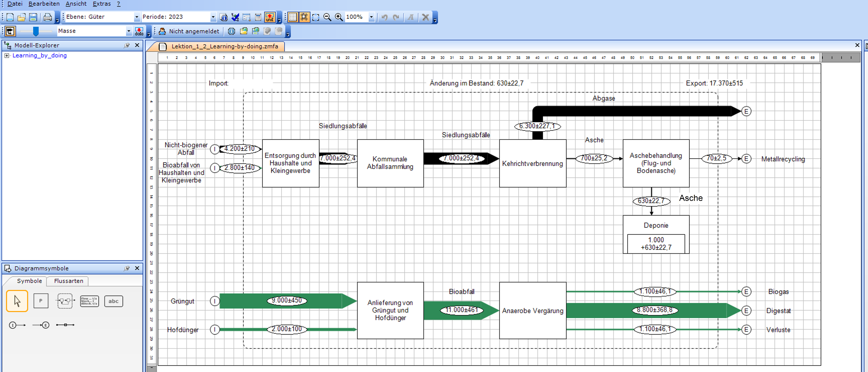
Task: Select the export flow symbol
Action: 41,325
